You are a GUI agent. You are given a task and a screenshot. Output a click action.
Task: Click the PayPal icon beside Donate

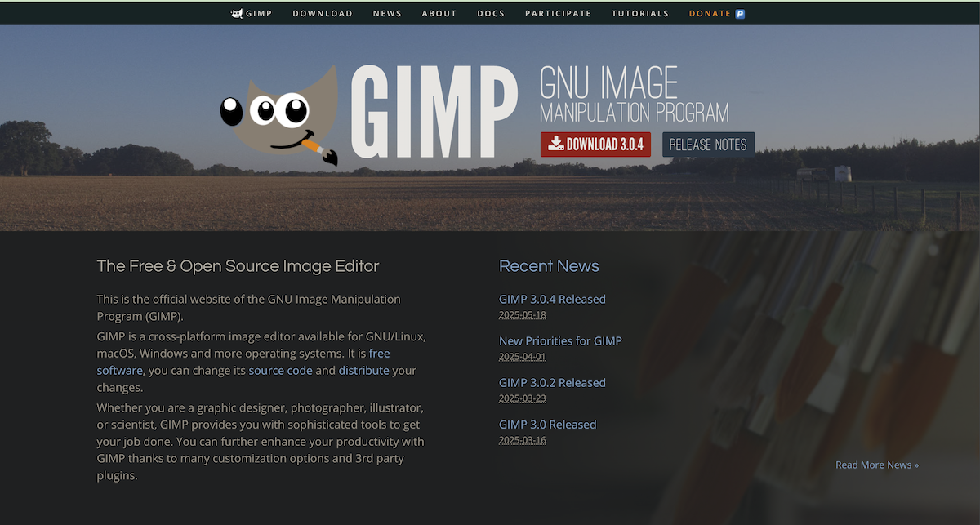[x=740, y=14]
